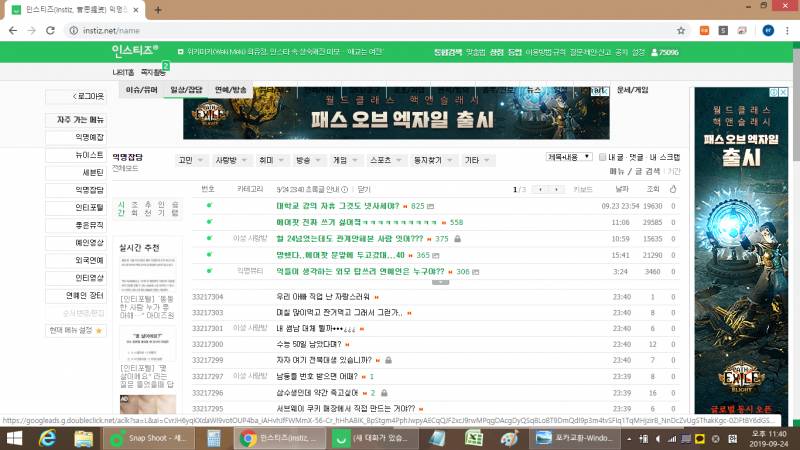This screenshot has height=450, width=800.
Task: Open the orange extension icon in toolbar
Action: 704,31
